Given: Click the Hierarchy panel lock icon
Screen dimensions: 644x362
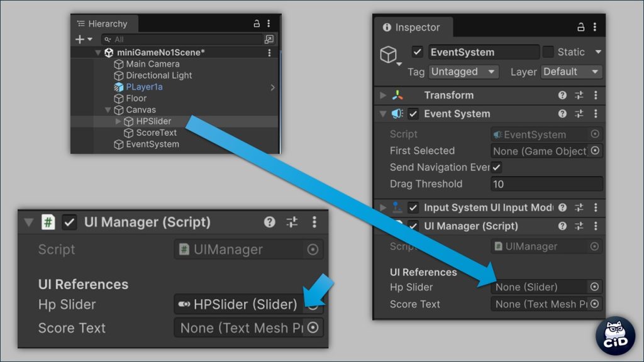Looking at the screenshot, I should tap(256, 23).
